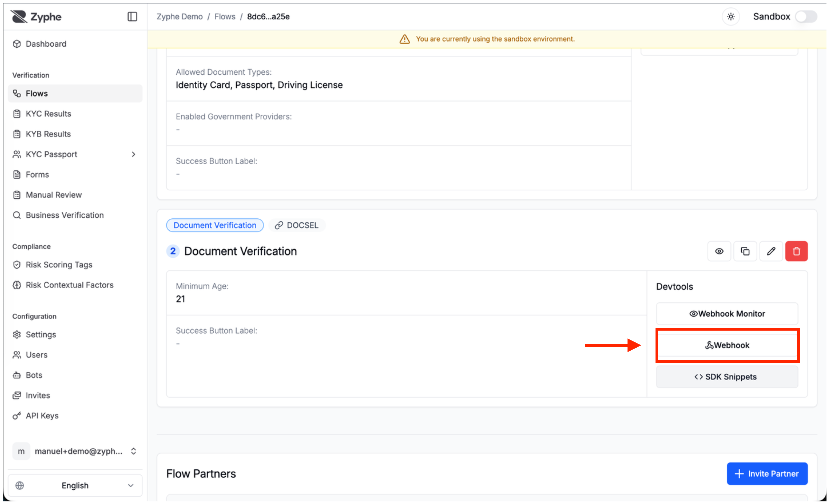Image resolution: width=829 pixels, height=504 pixels.
Task: Open the account switcher for manuel+demo
Action: (x=75, y=451)
